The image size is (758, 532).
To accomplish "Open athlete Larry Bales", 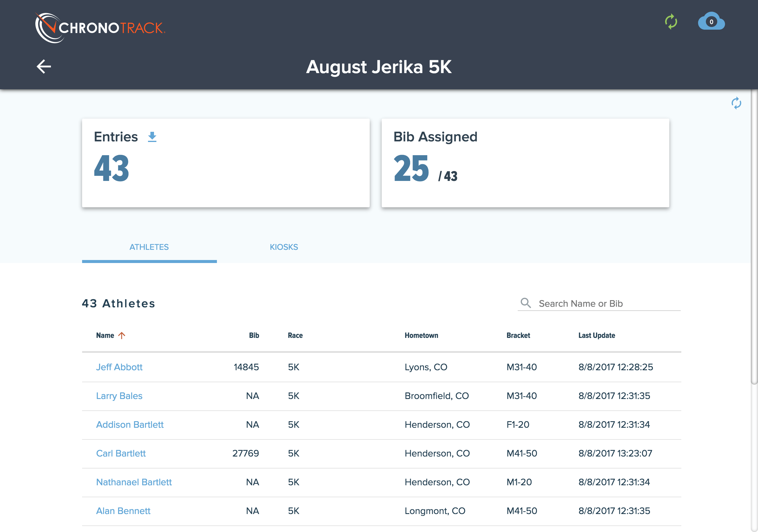I will point(119,396).
